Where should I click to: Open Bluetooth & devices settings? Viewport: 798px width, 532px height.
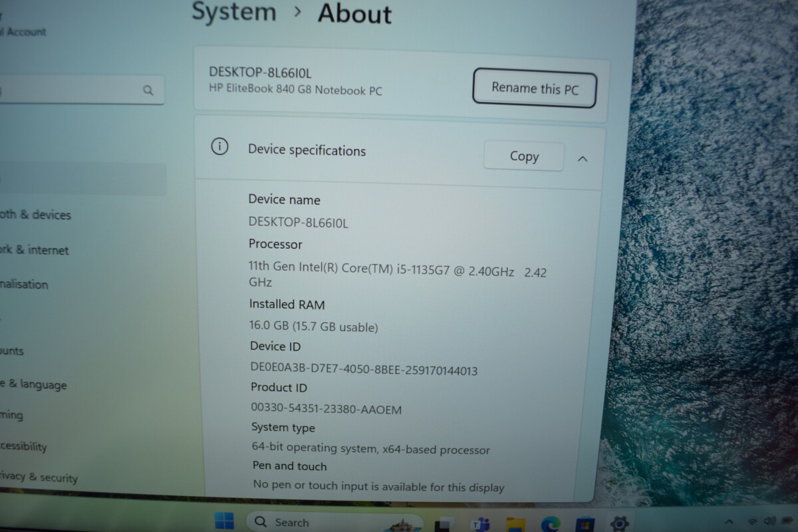35,214
